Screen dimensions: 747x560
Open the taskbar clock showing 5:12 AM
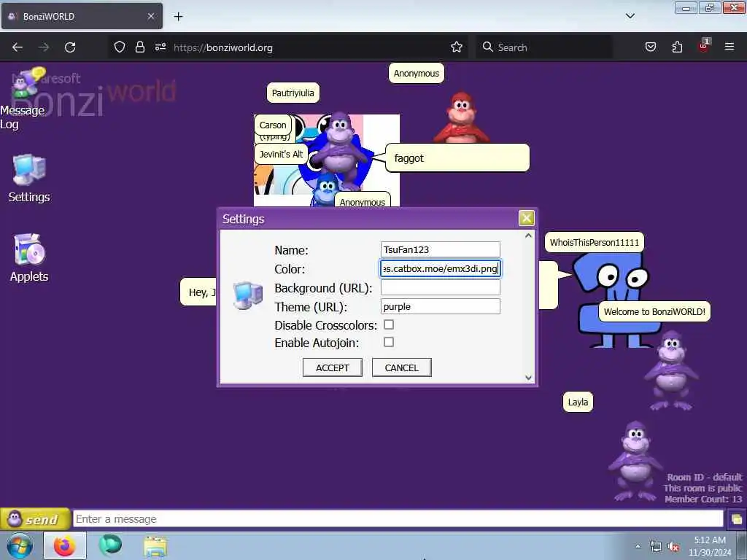click(710, 546)
